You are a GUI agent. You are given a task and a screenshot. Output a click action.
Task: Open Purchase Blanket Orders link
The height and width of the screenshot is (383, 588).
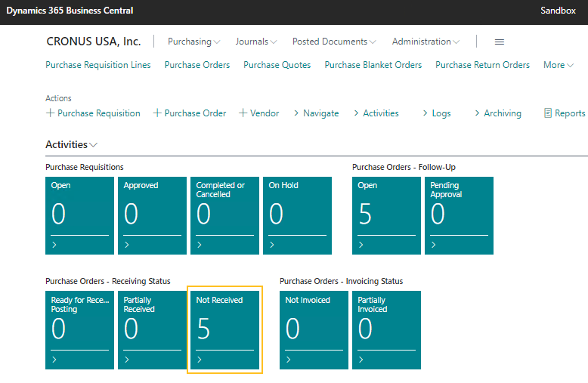tap(373, 65)
